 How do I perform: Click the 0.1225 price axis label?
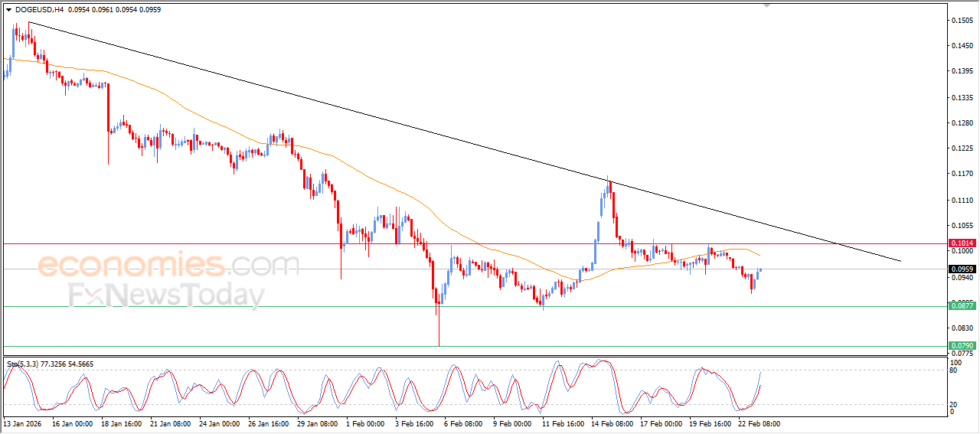pyautogui.click(x=962, y=148)
